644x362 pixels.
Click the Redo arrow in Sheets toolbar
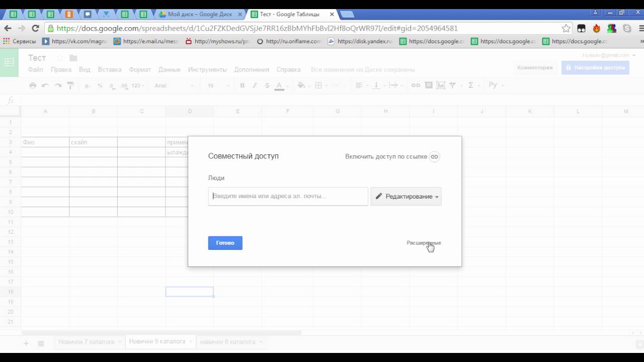[58, 85]
